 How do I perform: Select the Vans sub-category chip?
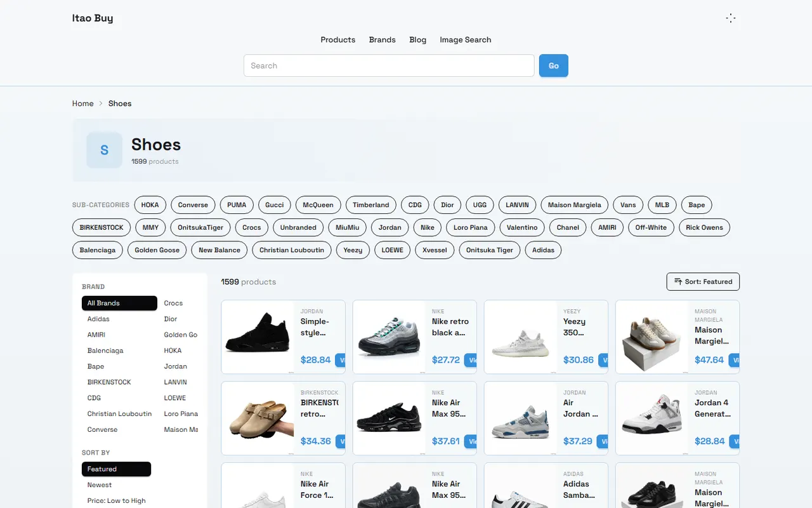click(628, 205)
